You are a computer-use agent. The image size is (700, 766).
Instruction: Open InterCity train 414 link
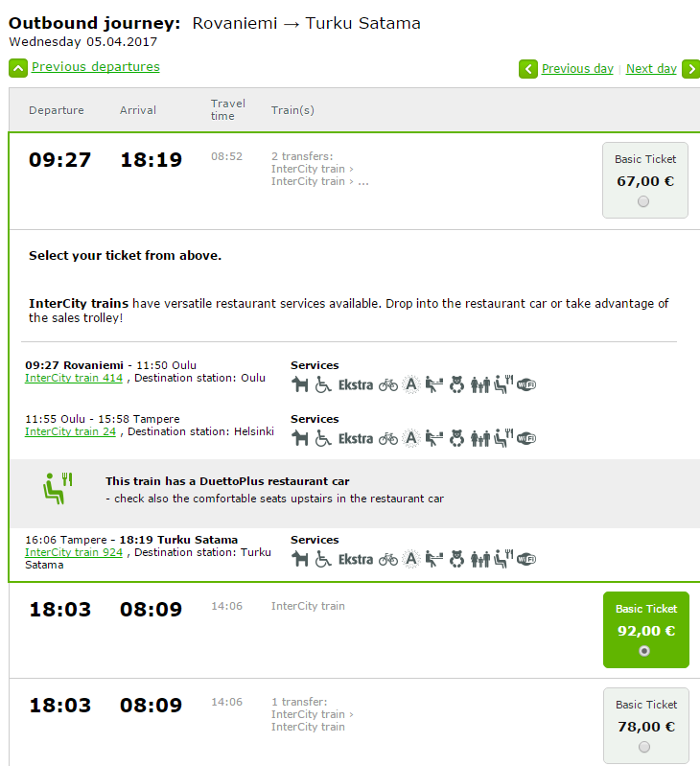click(74, 378)
